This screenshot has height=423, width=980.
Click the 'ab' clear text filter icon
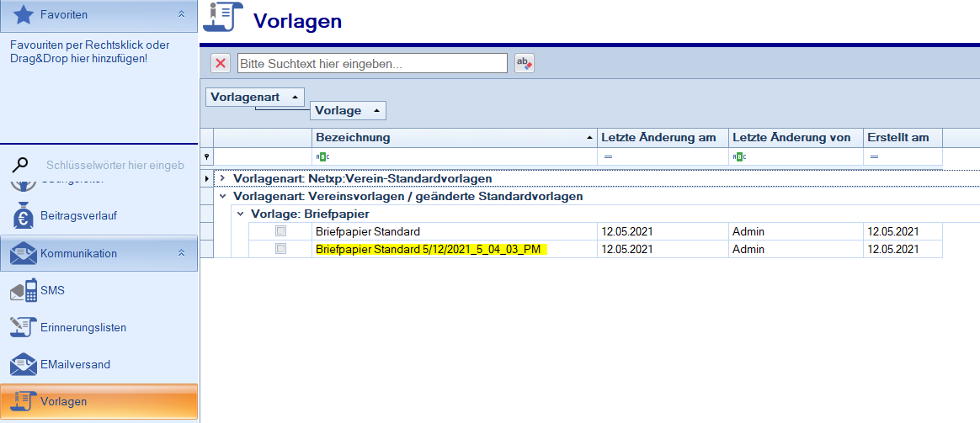[525, 63]
